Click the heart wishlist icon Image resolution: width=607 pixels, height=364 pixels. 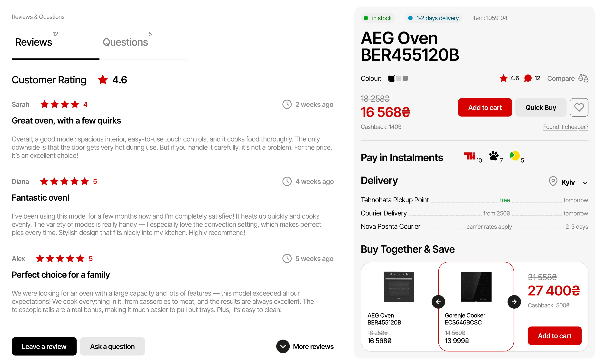point(579,107)
